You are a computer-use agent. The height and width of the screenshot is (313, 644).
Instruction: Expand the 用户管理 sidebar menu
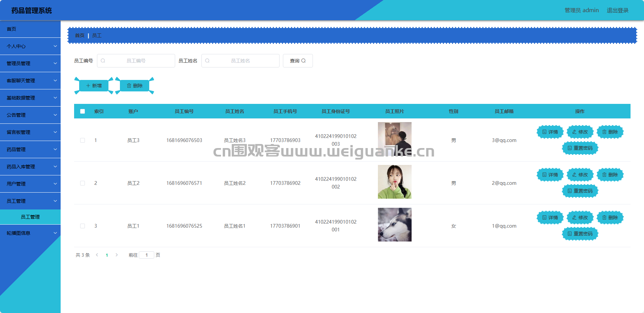pyautogui.click(x=30, y=184)
